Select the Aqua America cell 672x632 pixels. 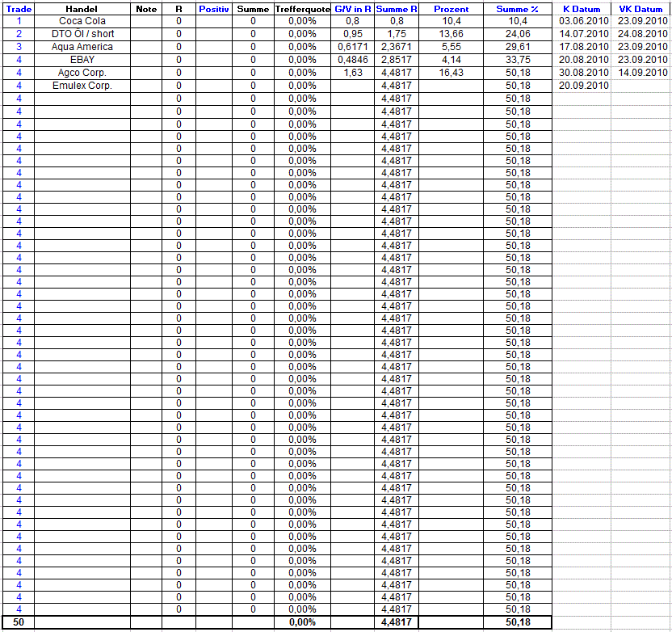[82, 47]
